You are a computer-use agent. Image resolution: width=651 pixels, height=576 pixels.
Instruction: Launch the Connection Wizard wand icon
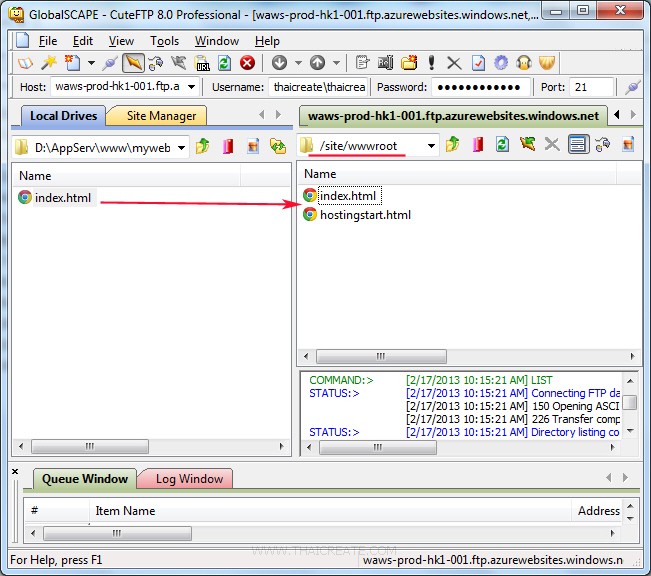(x=49, y=63)
